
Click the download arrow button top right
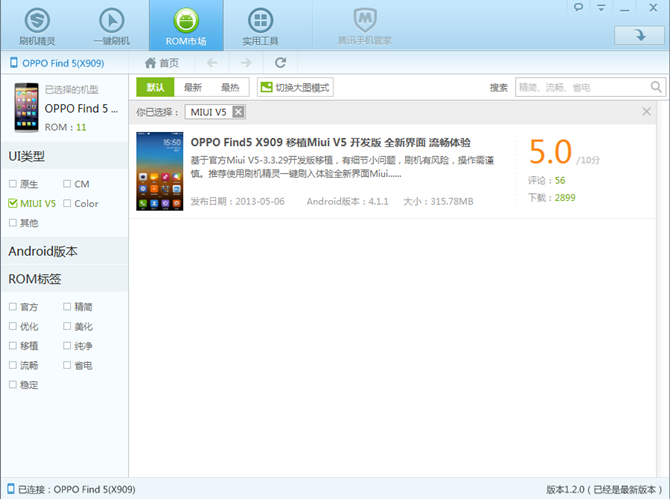pyautogui.click(x=629, y=35)
